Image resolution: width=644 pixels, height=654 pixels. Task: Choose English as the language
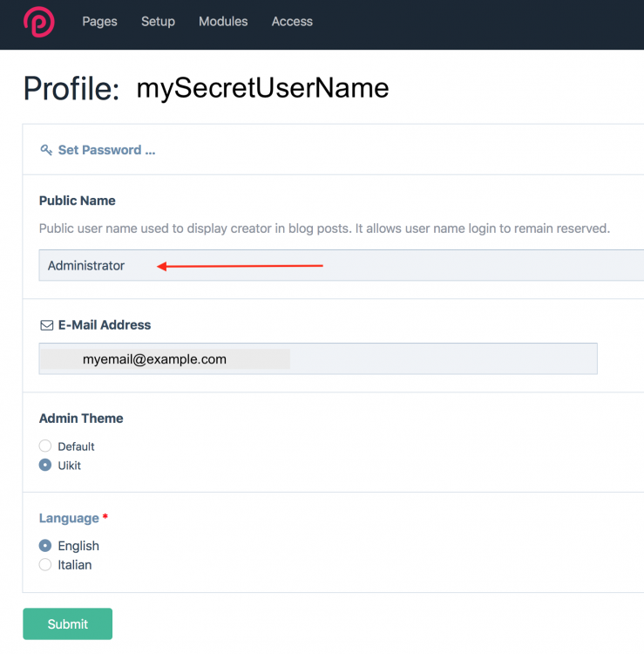[x=45, y=546]
